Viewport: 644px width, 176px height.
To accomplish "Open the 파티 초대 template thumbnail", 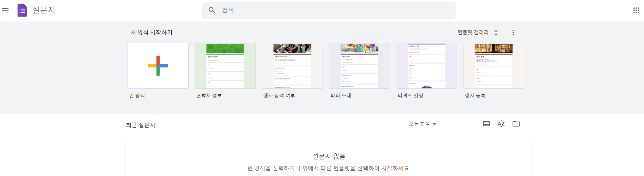I will tap(359, 66).
